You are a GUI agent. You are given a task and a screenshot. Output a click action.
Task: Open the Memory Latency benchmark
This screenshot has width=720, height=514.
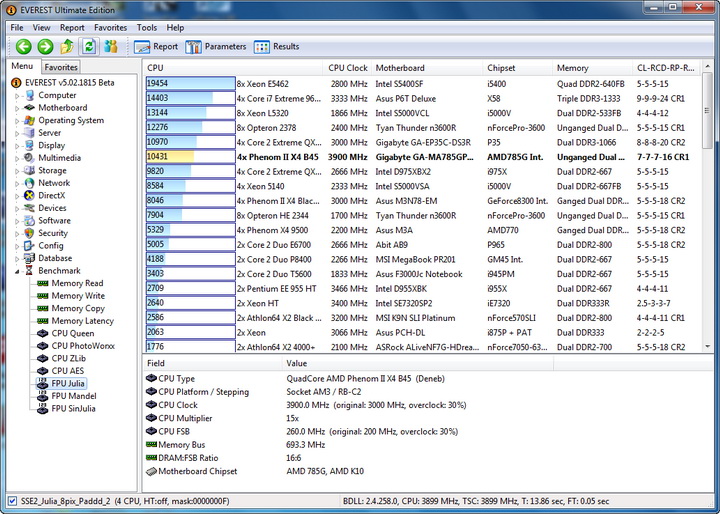[x=83, y=321]
